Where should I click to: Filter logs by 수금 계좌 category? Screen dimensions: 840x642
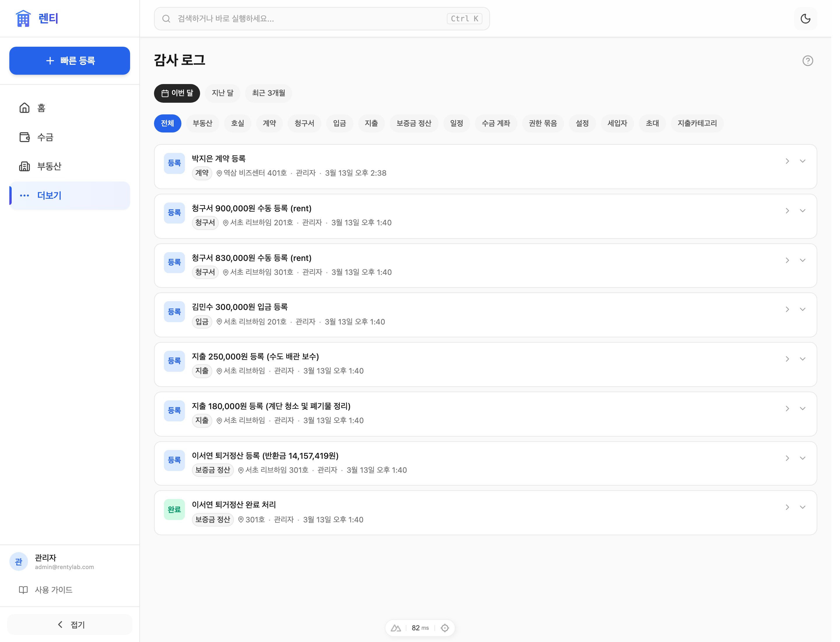[496, 123]
